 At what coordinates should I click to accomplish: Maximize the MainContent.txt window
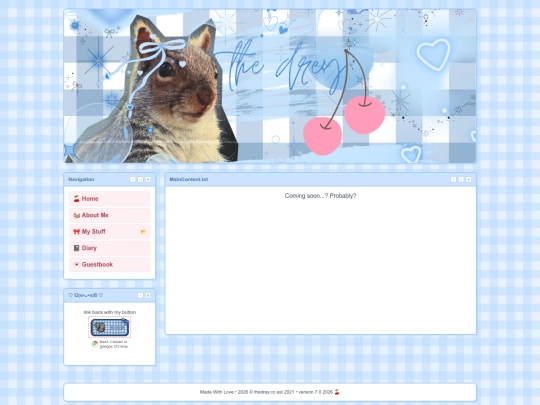(x=461, y=179)
